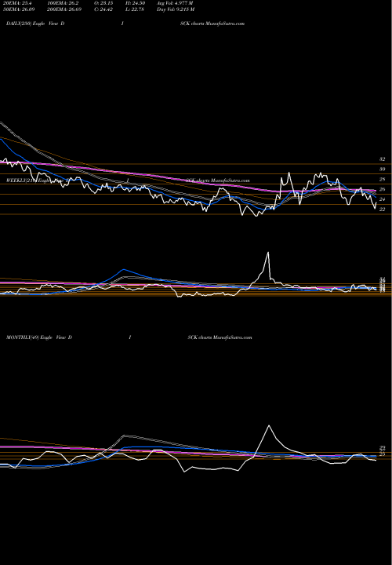Viewport: 392px width, 565px height.
Task: Click the 20EMA: 25.4 value
Action: 18,3
